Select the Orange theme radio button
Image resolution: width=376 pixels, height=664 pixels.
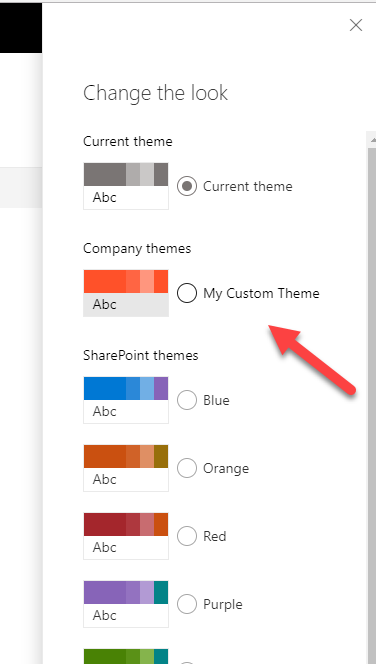tap(187, 468)
